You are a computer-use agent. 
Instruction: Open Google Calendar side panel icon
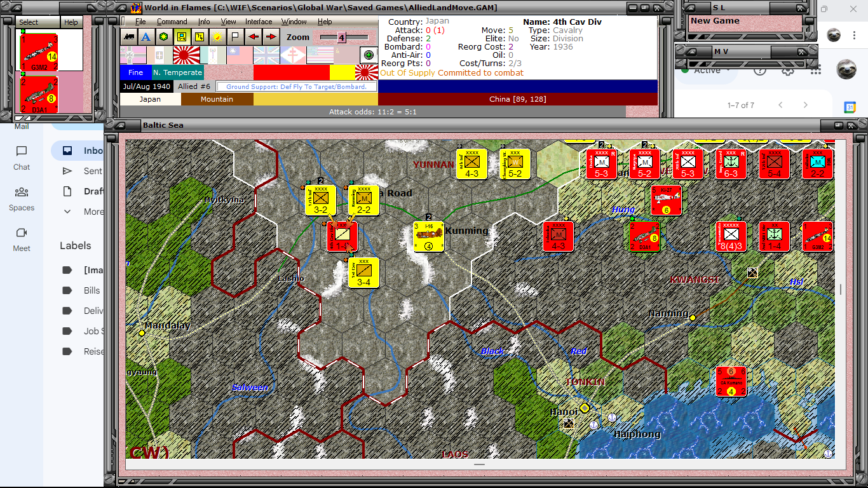850,107
